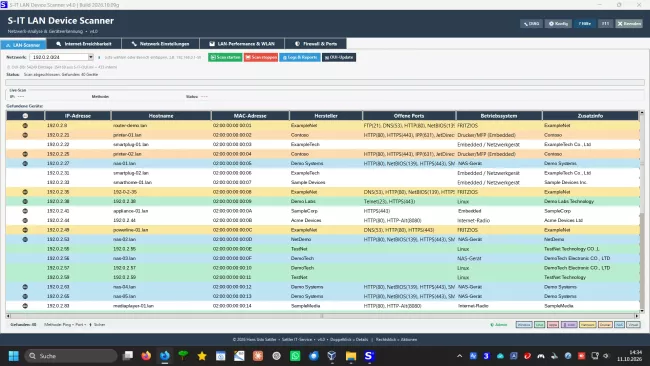Click device icon of printer-02.lan row
Viewport: 650px width, 366px height.
click(25, 154)
